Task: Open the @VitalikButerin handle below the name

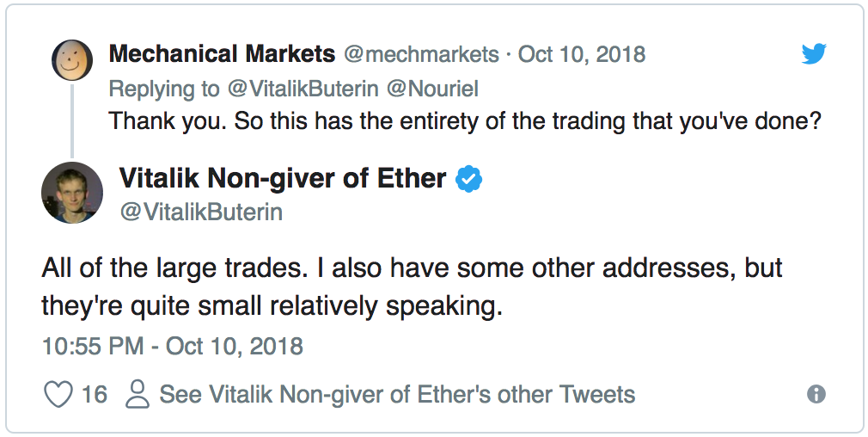Action: 200,212
